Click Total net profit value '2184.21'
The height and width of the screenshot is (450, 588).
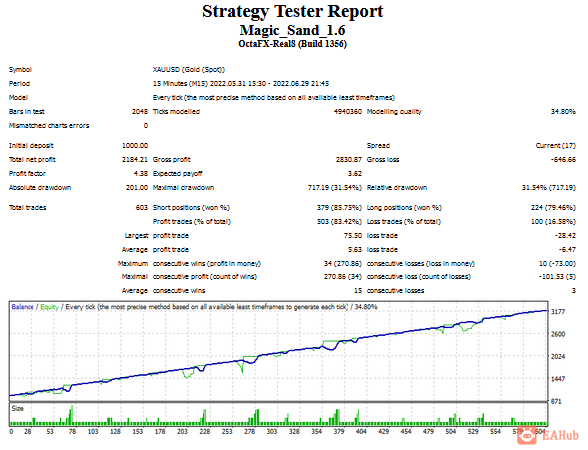click(x=135, y=160)
